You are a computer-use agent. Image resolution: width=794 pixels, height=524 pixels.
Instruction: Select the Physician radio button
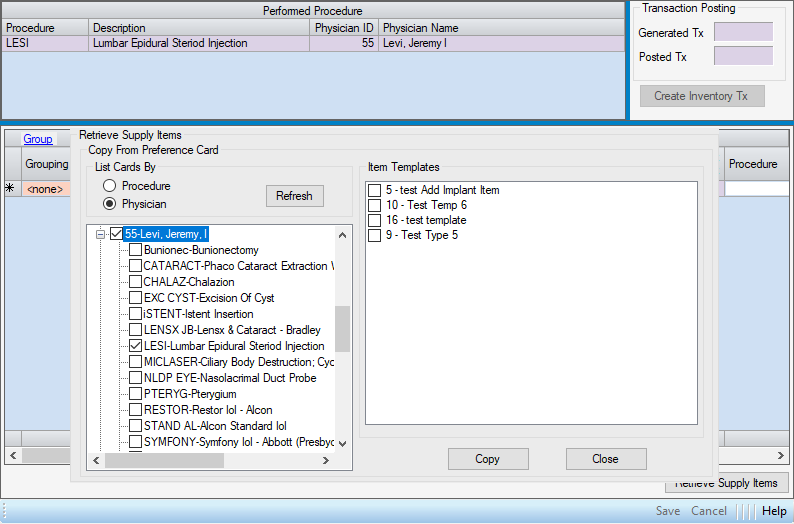[x=110, y=204]
